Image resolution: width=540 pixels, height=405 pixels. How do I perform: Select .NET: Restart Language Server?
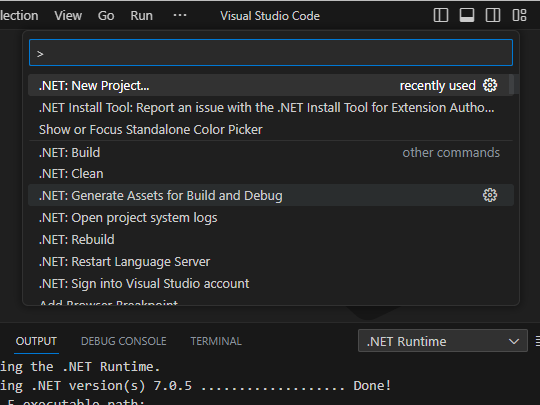pyautogui.click(x=271, y=262)
